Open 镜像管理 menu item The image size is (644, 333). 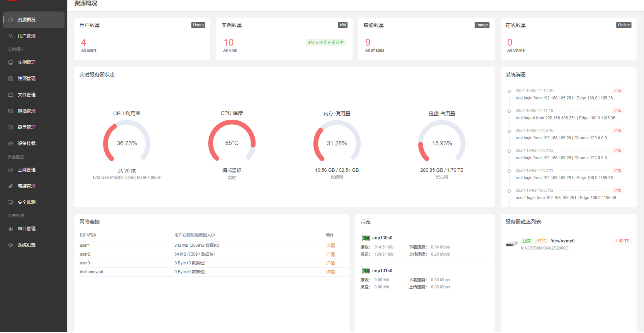27,111
